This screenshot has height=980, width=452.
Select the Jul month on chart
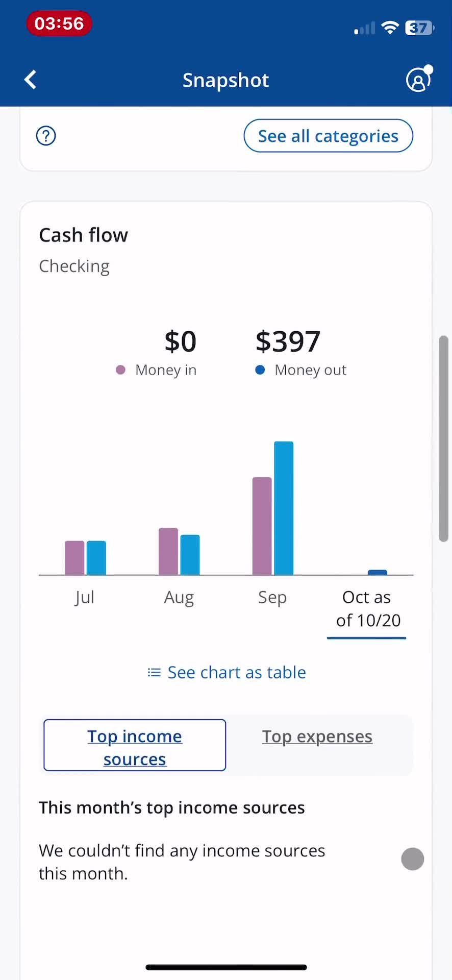click(85, 597)
